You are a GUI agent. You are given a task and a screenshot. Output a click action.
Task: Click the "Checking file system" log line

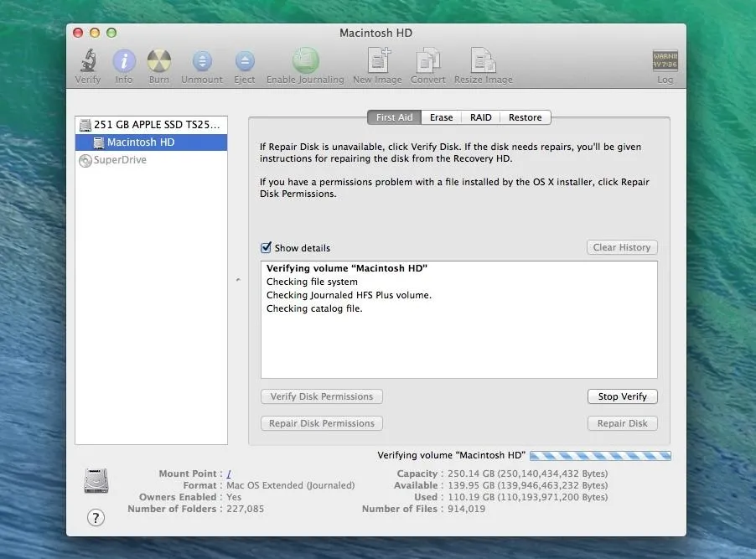point(312,282)
